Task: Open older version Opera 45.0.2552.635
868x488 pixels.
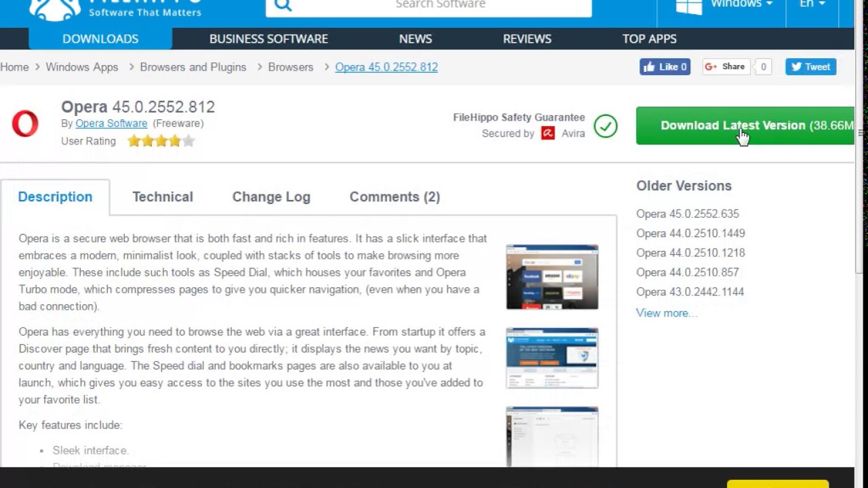Action: [x=688, y=213]
